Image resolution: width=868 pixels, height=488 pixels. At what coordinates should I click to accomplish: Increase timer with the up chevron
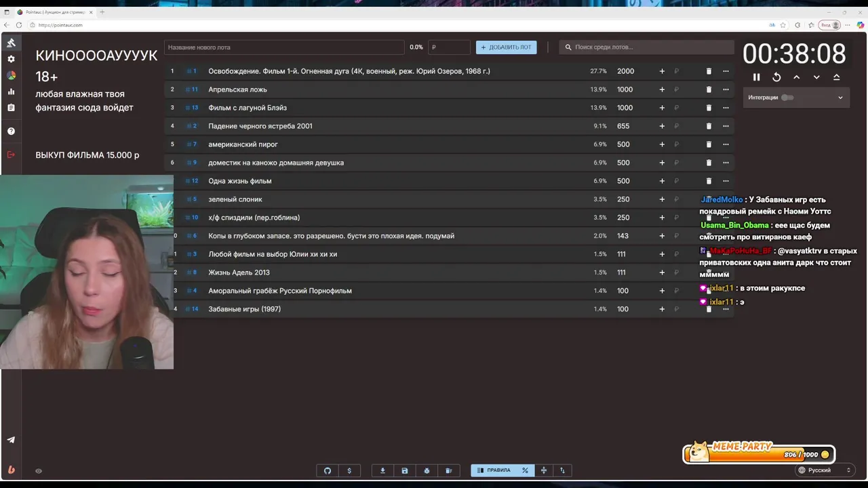click(797, 77)
